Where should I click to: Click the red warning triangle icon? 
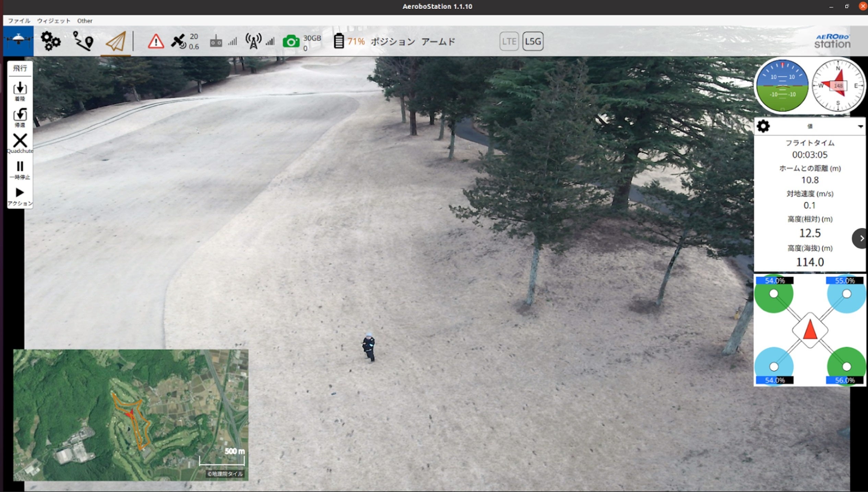[x=156, y=41]
